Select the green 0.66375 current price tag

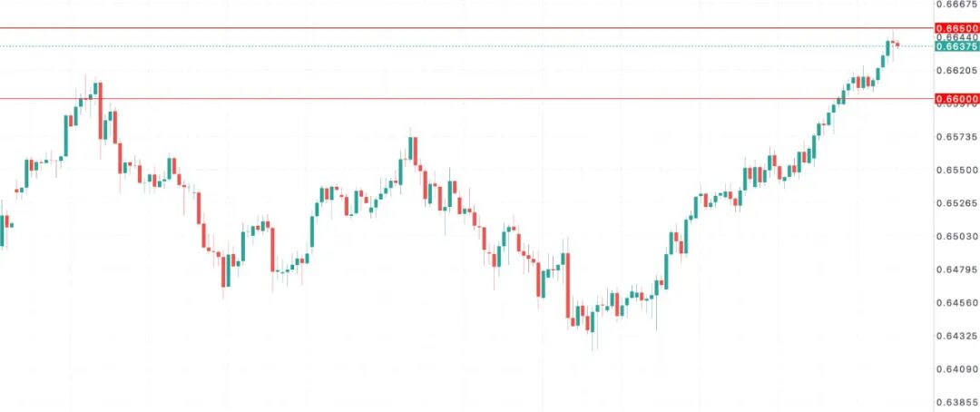[956, 46]
